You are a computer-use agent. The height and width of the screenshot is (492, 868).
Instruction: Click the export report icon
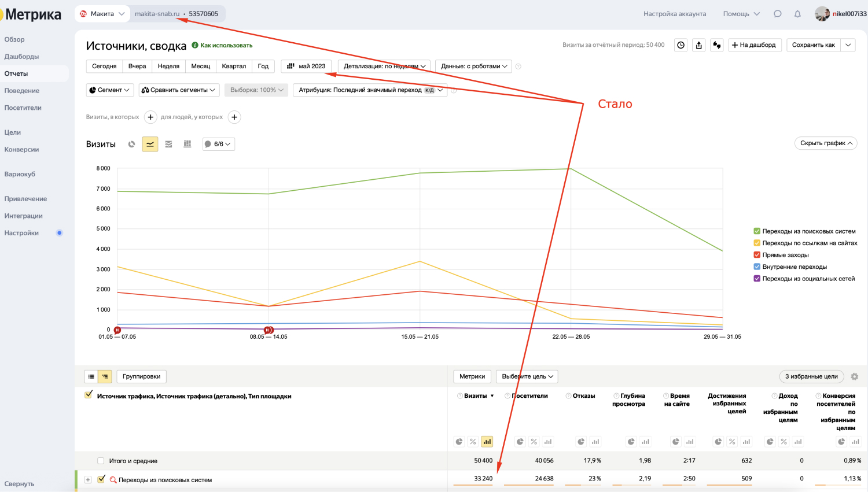pos(699,45)
